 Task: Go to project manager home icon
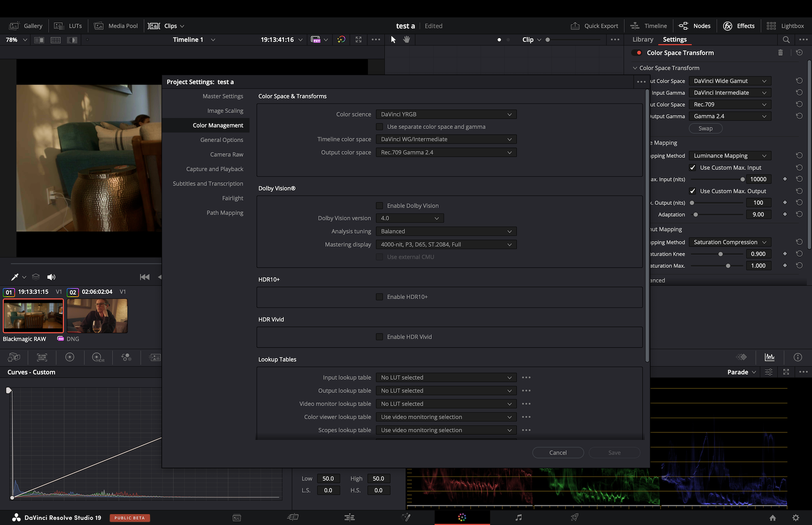coord(772,518)
